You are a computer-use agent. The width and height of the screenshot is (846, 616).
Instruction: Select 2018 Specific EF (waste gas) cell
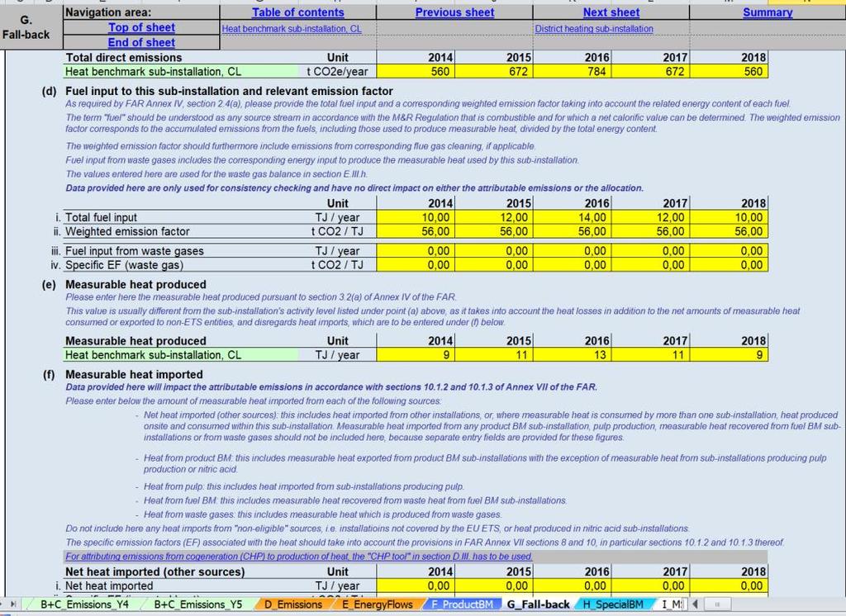(729, 265)
